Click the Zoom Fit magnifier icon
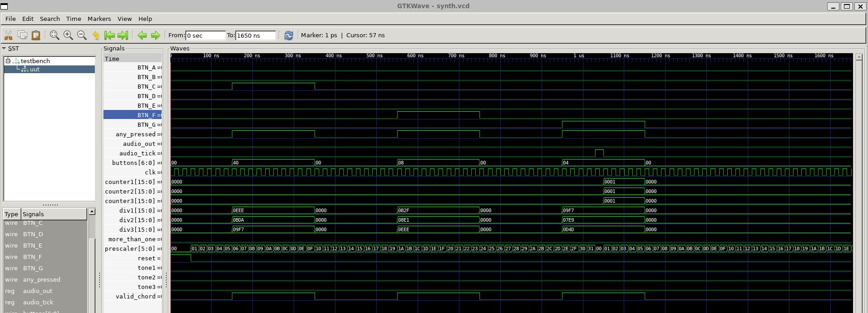This screenshot has height=313, width=868. tap(54, 35)
